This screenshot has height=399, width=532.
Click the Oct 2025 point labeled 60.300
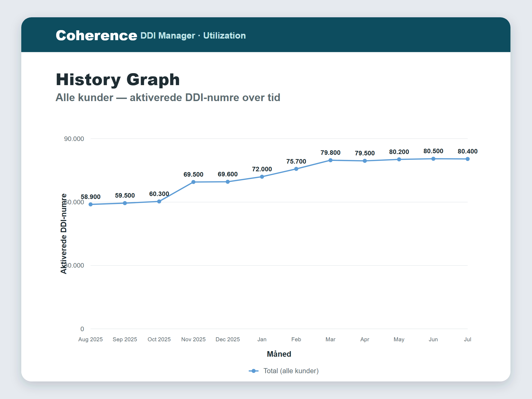159,201
